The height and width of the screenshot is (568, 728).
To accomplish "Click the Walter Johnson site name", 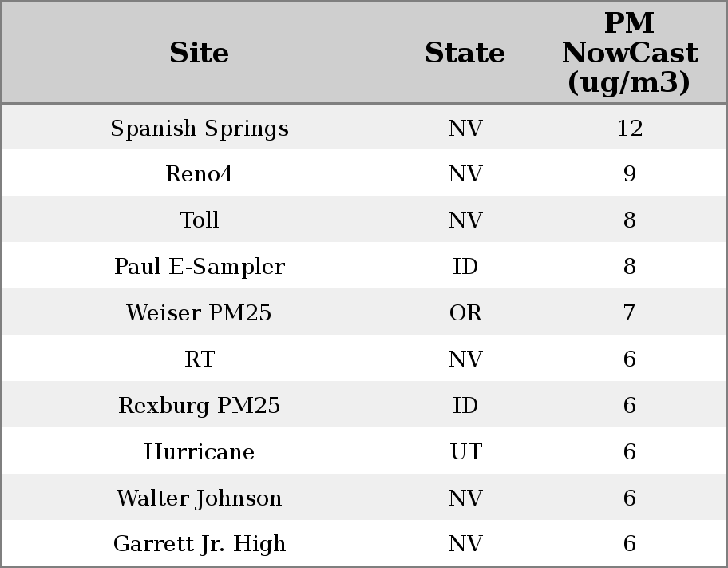I will click(199, 498).
